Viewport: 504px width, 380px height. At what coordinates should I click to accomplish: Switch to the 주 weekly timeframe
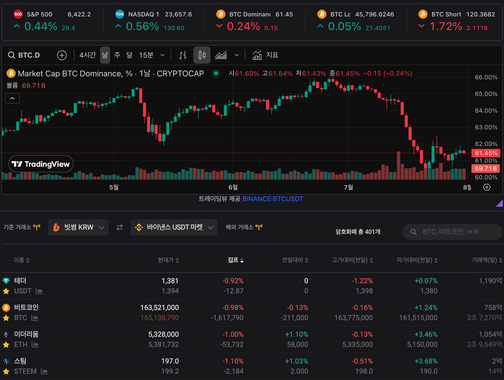point(117,55)
